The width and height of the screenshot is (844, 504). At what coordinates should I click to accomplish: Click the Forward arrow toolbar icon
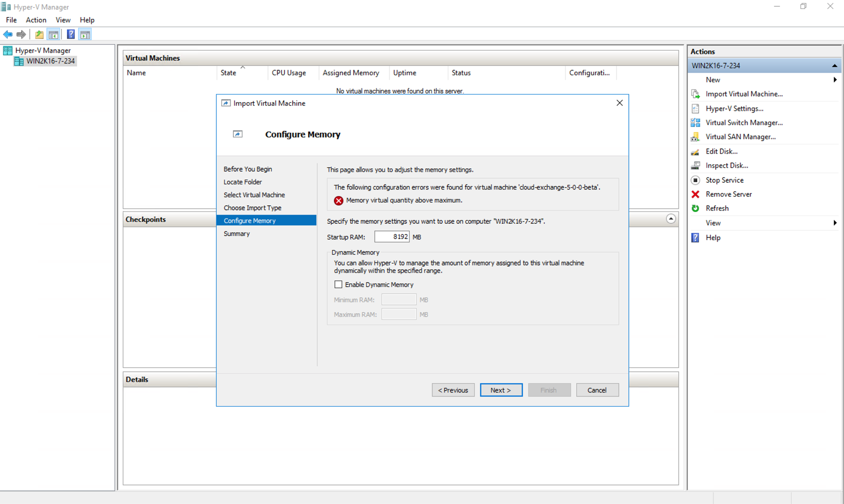21,35
